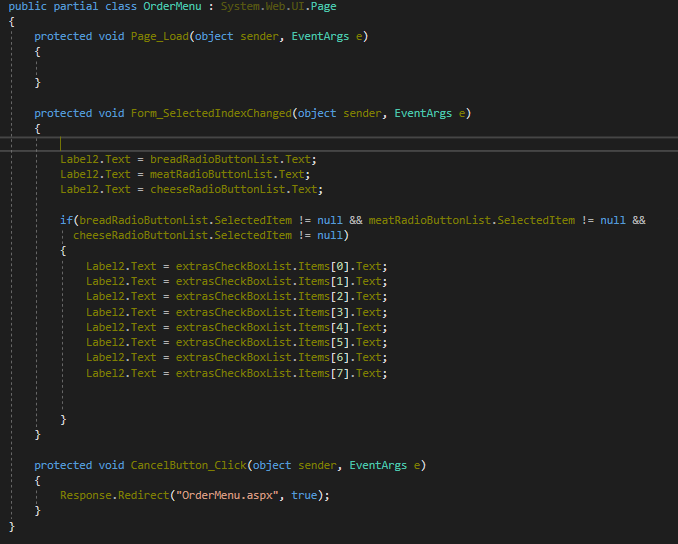
Task: Click System.Web.UI.Page base class text
Action: pos(278,6)
